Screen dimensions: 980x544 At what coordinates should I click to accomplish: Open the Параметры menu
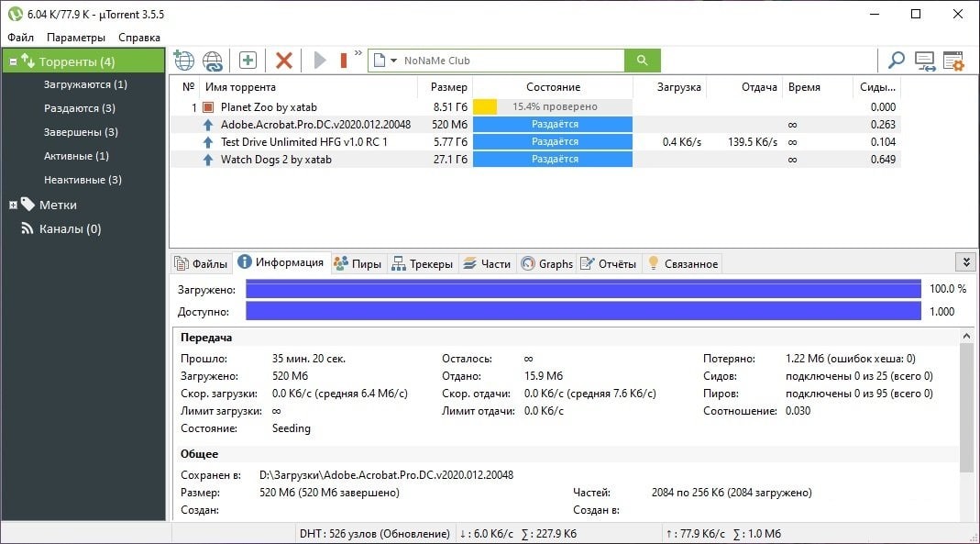pyautogui.click(x=76, y=38)
